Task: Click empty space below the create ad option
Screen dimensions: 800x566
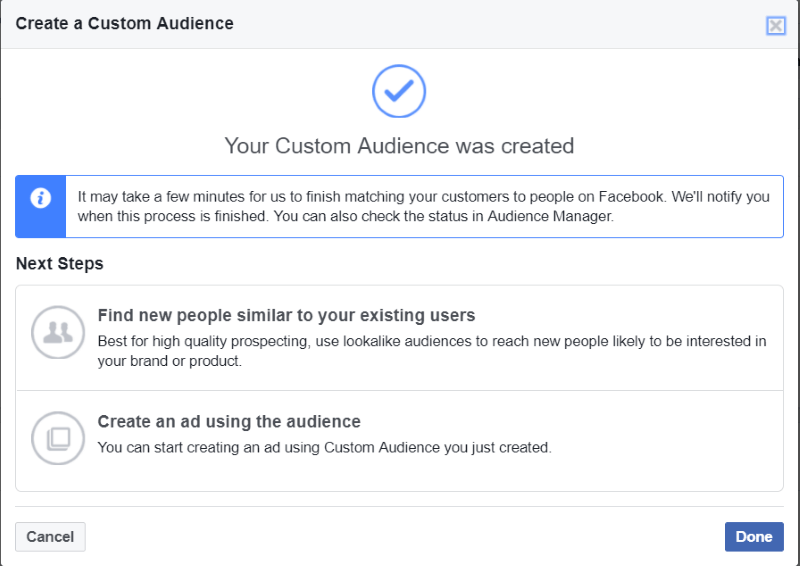Action: click(x=400, y=478)
